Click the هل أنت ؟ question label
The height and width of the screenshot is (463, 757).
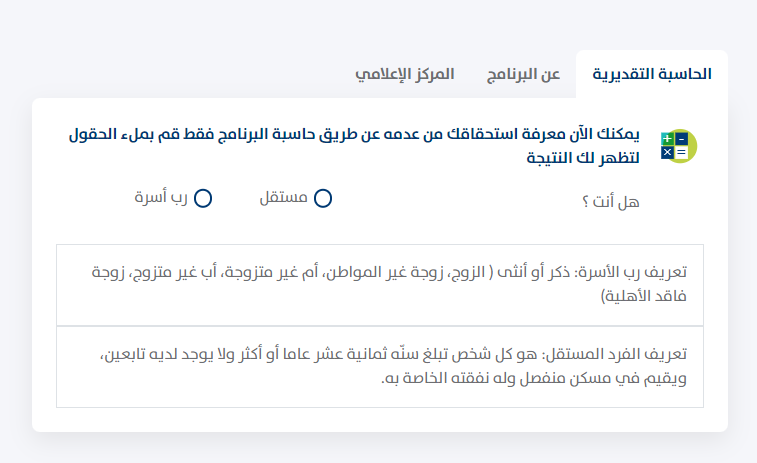[x=611, y=201]
